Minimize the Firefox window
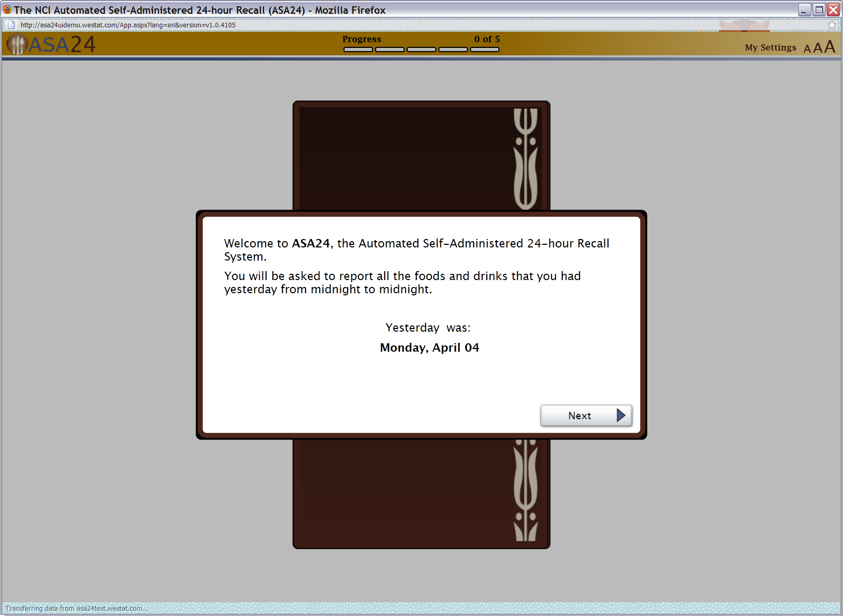 (x=805, y=10)
